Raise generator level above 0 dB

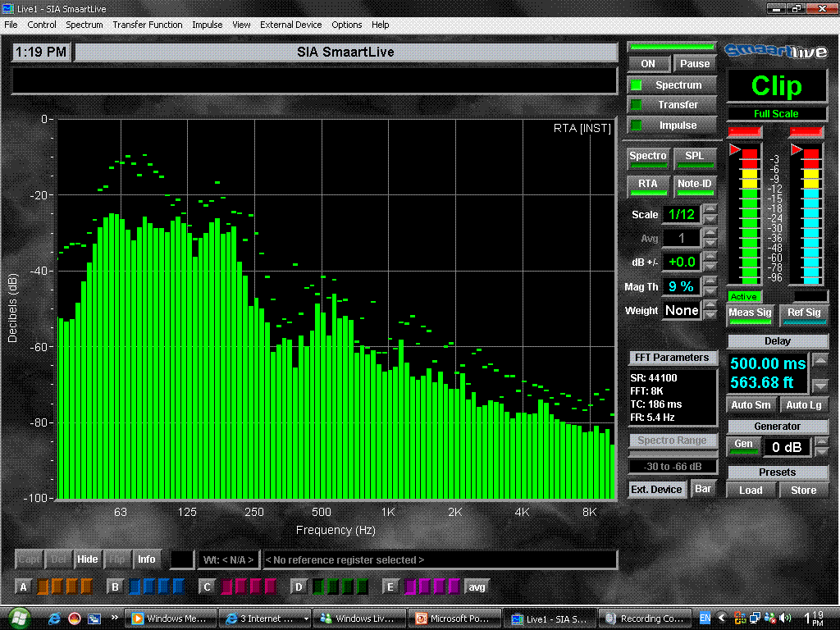(x=821, y=442)
